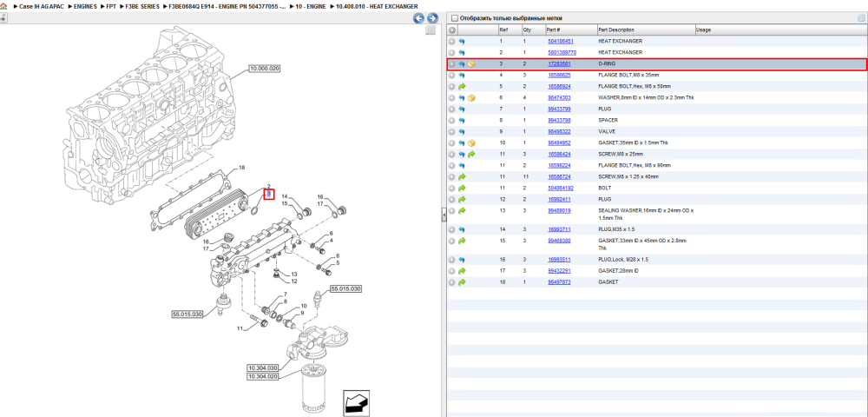Open part number 98498322 link
Screen dimensions: 868x417
pos(559,132)
